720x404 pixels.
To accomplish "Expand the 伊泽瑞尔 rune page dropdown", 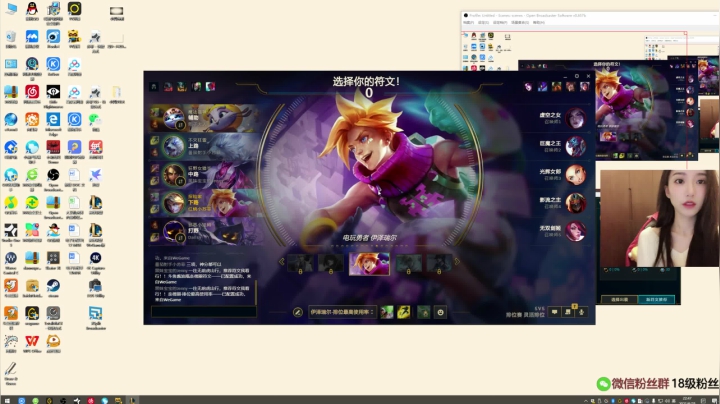I will coord(342,312).
